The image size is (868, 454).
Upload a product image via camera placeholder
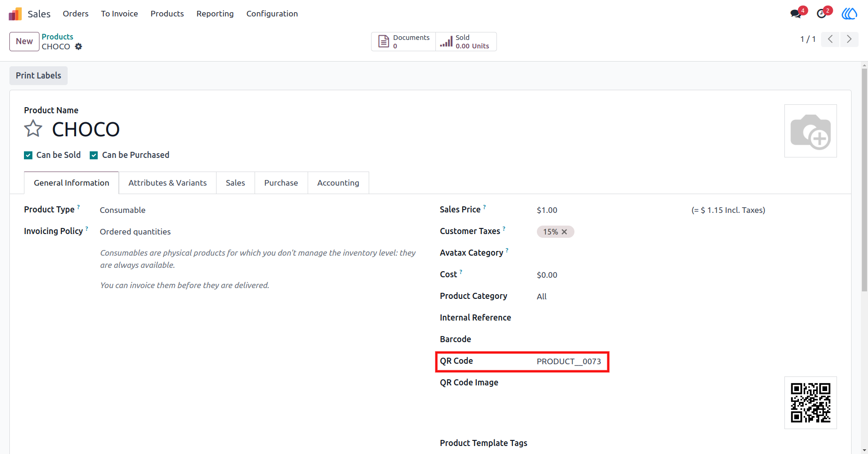(x=810, y=131)
